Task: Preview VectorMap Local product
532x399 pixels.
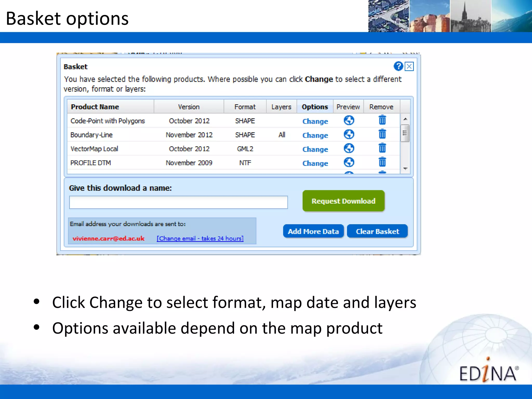Action: click(x=349, y=148)
